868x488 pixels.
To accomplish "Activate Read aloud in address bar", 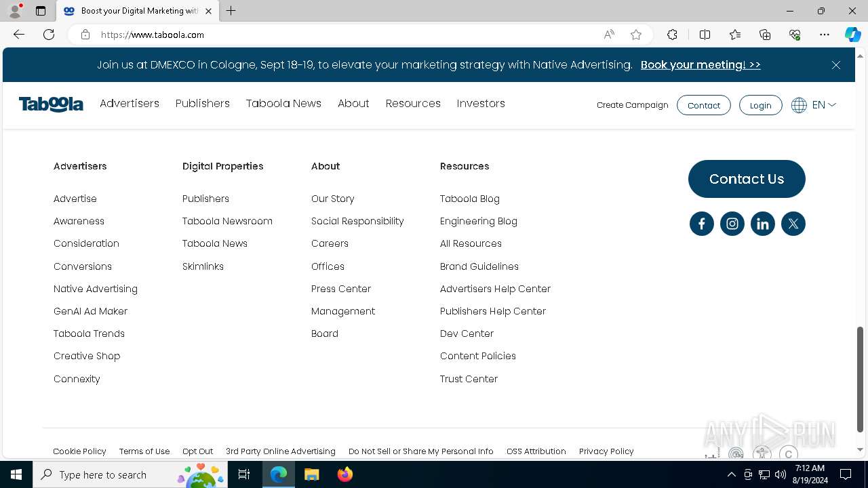I will point(609,35).
